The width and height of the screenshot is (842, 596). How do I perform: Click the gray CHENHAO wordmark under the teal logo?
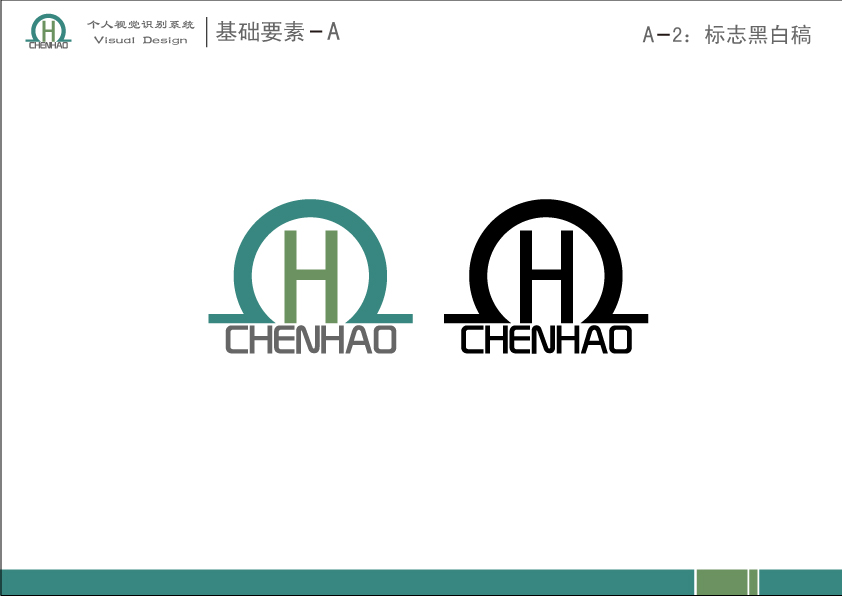tap(310, 339)
